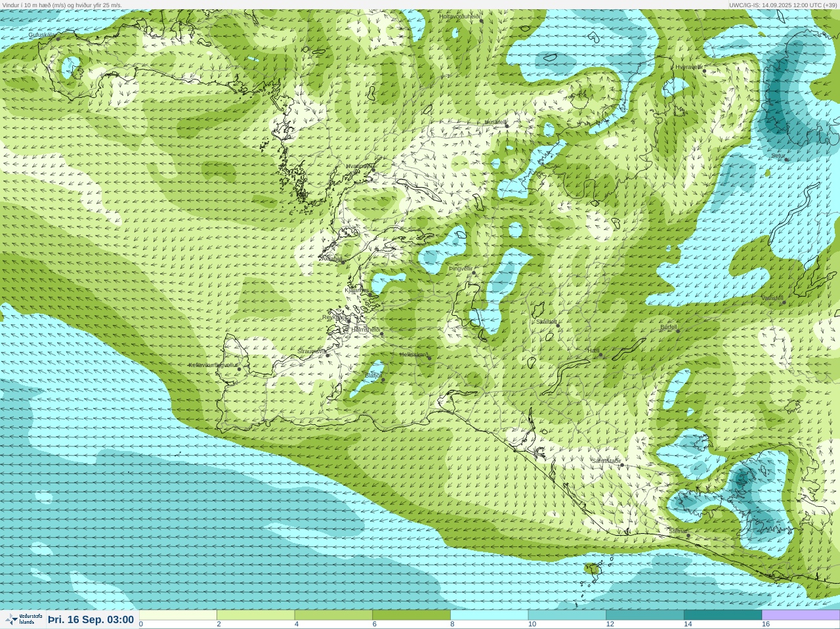
Task: Select the Sámsstaðir station label
Action: pos(606,461)
